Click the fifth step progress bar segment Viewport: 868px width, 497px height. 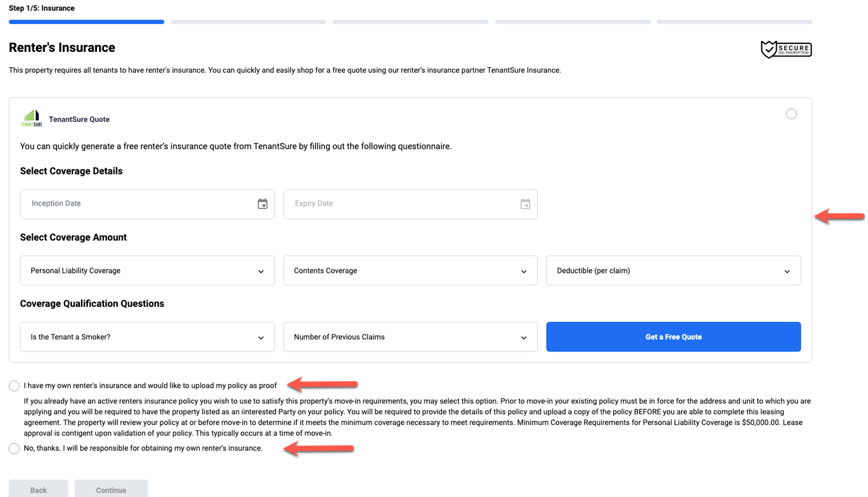coord(735,22)
